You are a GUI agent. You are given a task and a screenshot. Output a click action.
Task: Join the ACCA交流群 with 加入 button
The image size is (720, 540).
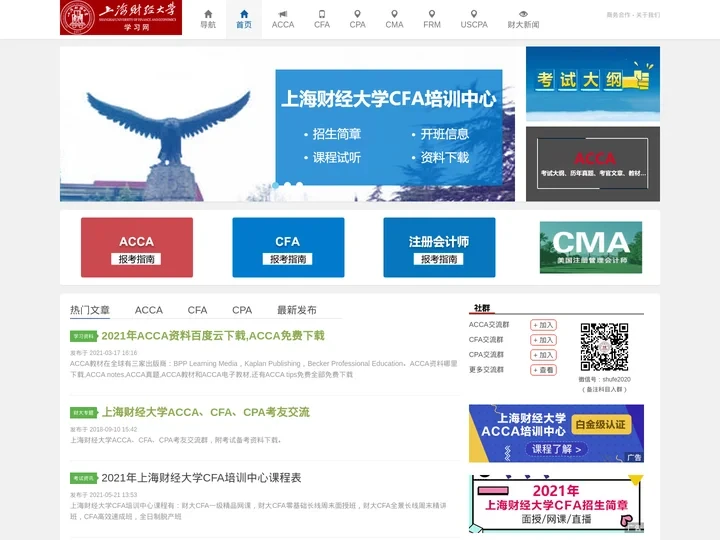pyautogui.click(x=543, y=325)
